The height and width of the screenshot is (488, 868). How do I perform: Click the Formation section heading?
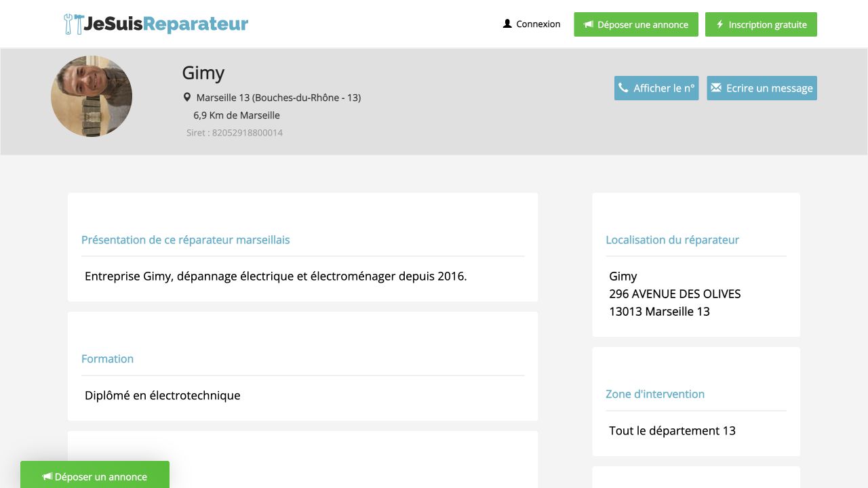(107, 359)
